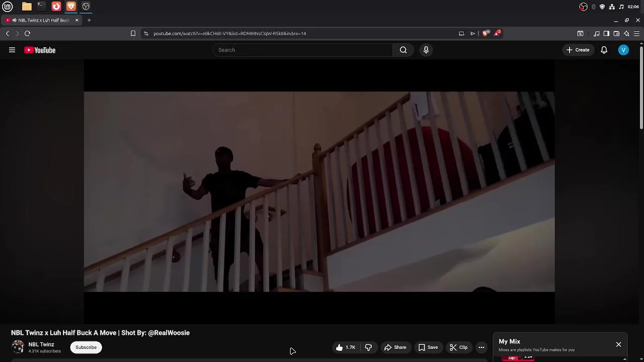
Task: Click the 02:06 panel clock
Action: (x=633, y=7)
